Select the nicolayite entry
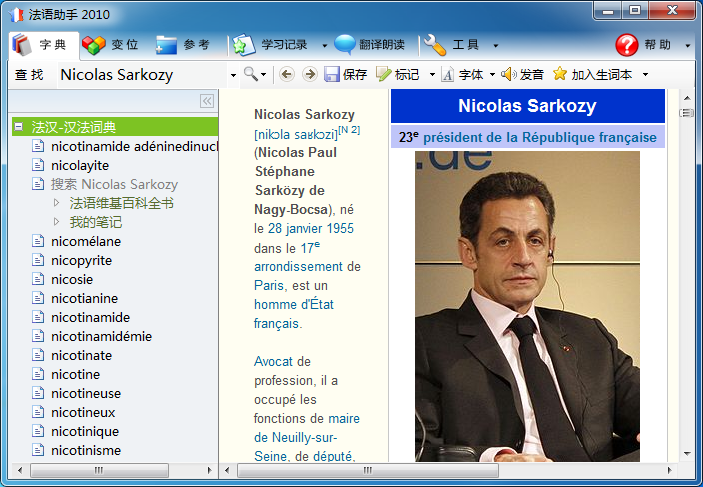Screen dimensions: 703x487 coord(80,165)
